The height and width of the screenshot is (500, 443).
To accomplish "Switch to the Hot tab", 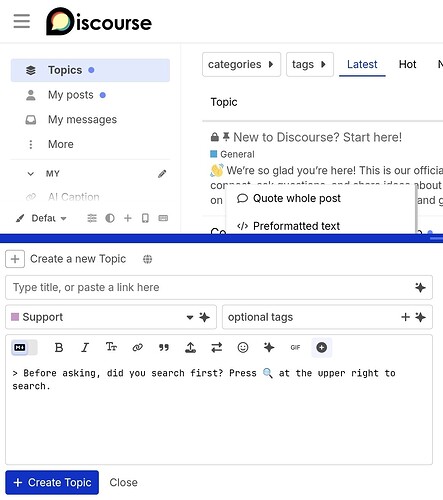I will point(407,64).
